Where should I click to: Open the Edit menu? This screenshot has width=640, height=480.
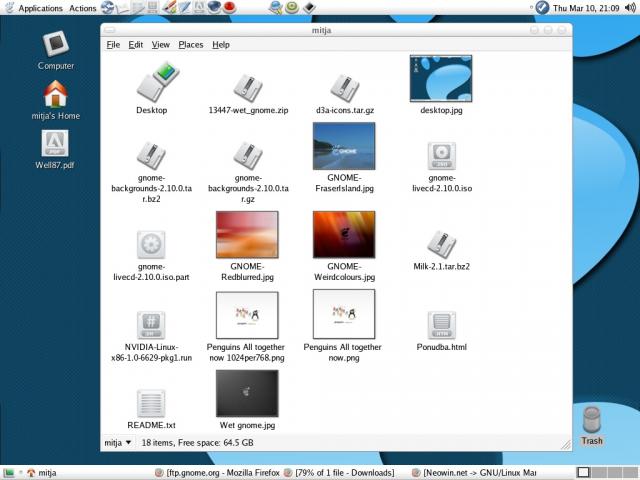coord(136,44)
